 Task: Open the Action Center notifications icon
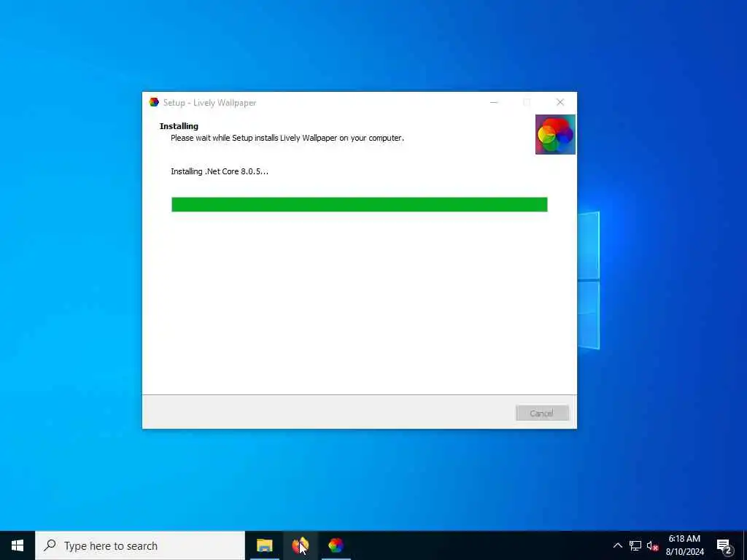click(x=724, y=545)
